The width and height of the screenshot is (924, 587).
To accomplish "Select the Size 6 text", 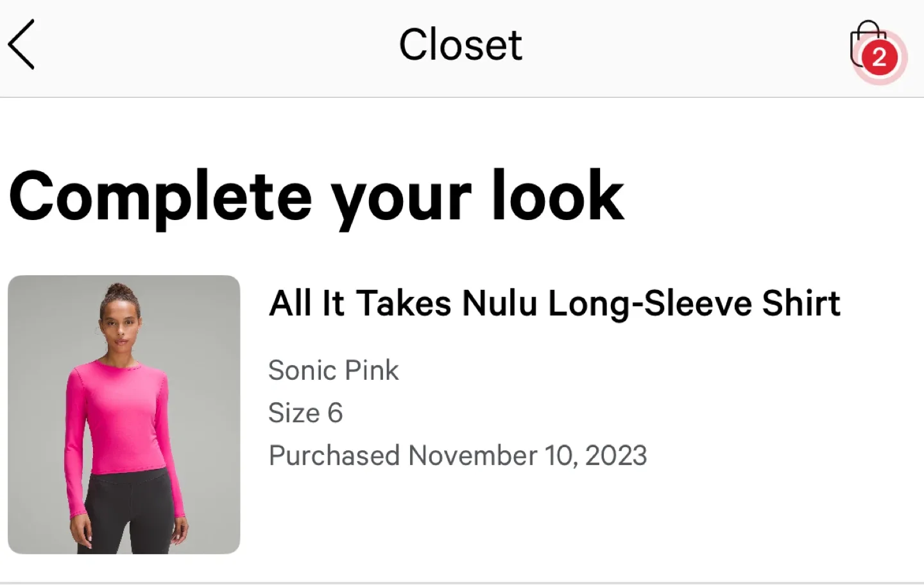I will tap(306, 413).
